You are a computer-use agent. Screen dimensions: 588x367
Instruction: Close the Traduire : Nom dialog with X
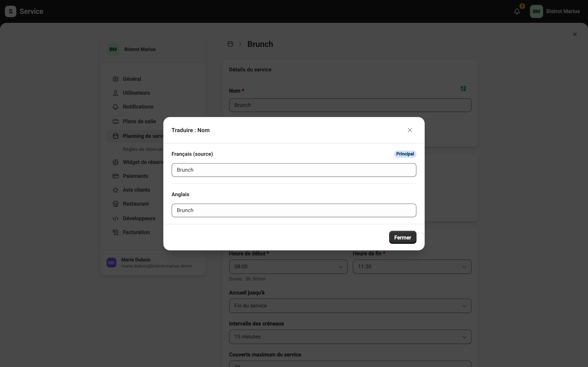(410, 130)
